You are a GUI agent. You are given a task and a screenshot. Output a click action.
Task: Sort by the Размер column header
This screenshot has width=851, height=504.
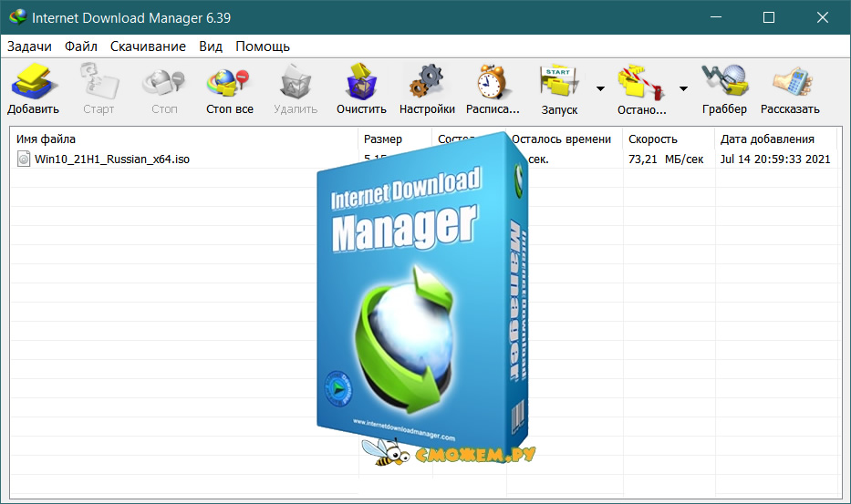coord(395,139)
